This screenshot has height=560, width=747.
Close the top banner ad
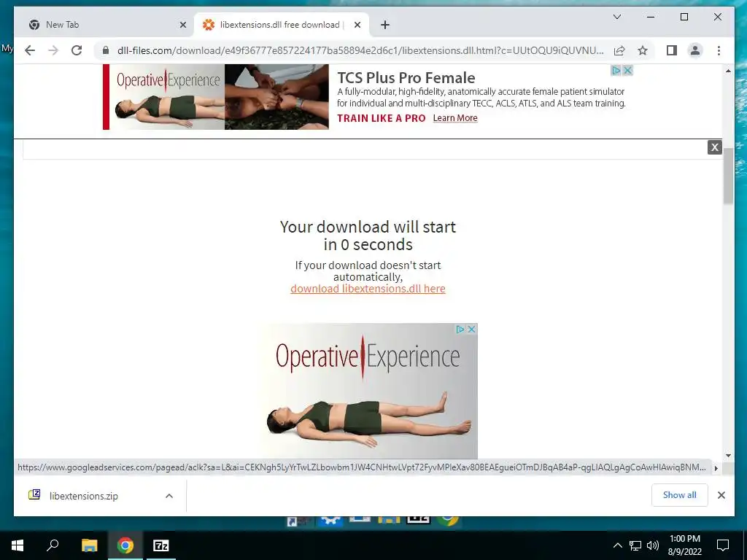[x=628, y=71]
